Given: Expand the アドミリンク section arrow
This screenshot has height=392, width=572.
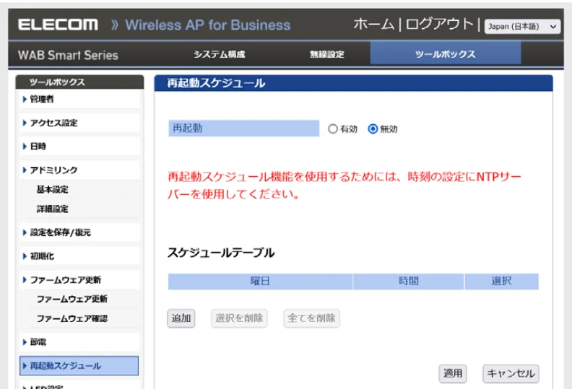Looking at the screenshot, I should [x=25, y=170].
